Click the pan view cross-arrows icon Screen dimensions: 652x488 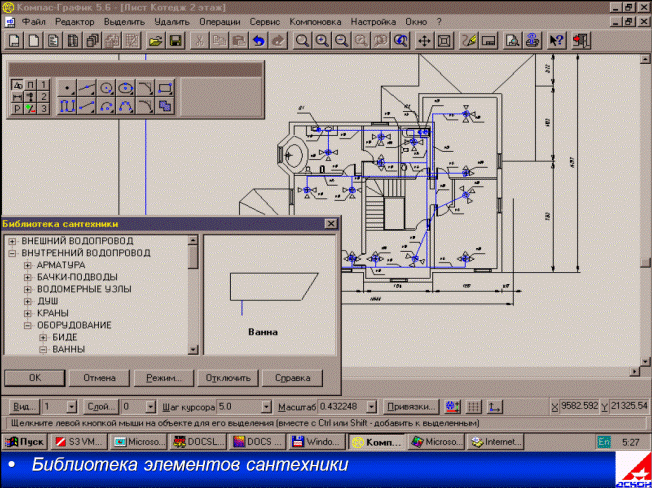424,41
